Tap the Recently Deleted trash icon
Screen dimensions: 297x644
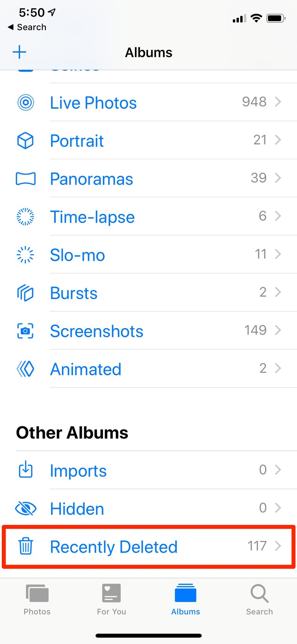(x=26, y=546)
